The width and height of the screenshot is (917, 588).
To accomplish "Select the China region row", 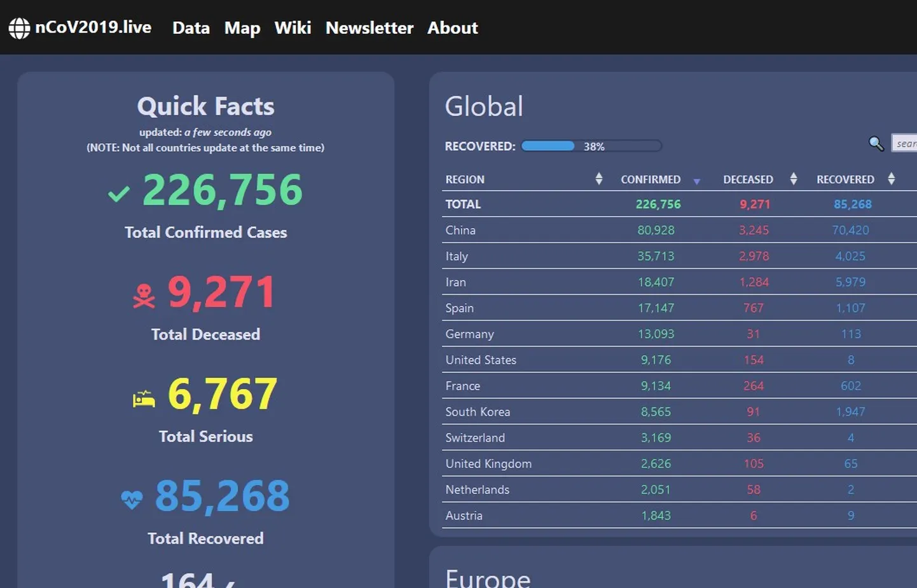I will pos(679,230).
